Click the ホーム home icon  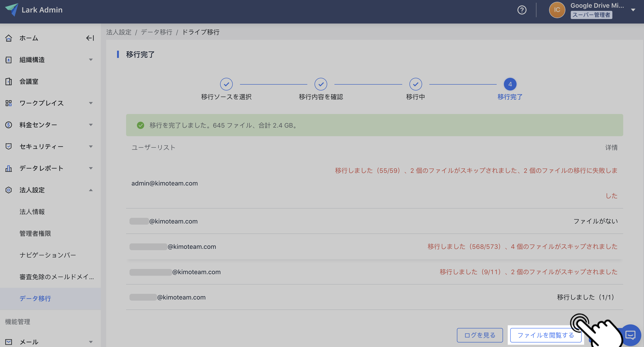(9, 38)
